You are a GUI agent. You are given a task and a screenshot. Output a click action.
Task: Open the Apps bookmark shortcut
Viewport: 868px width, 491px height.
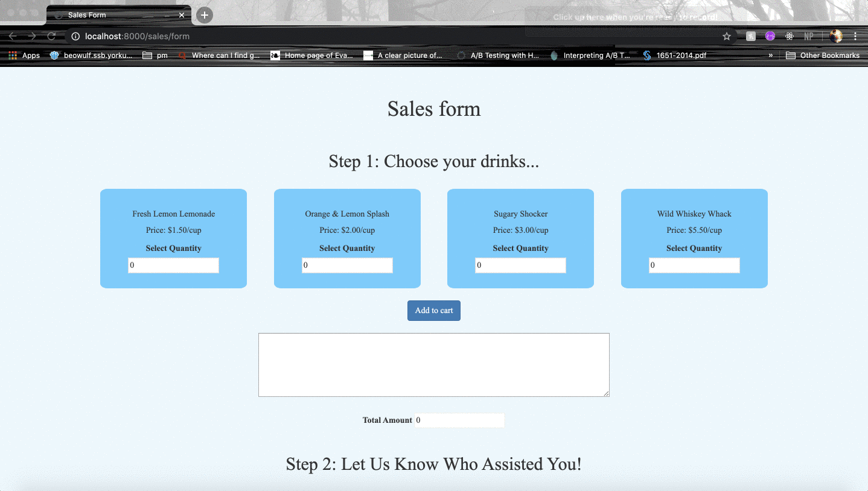[24, 55]
